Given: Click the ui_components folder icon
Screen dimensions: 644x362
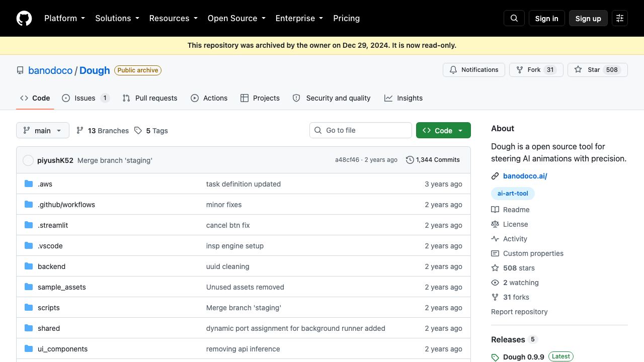Looking at the screenshot, I should point(29,349).
